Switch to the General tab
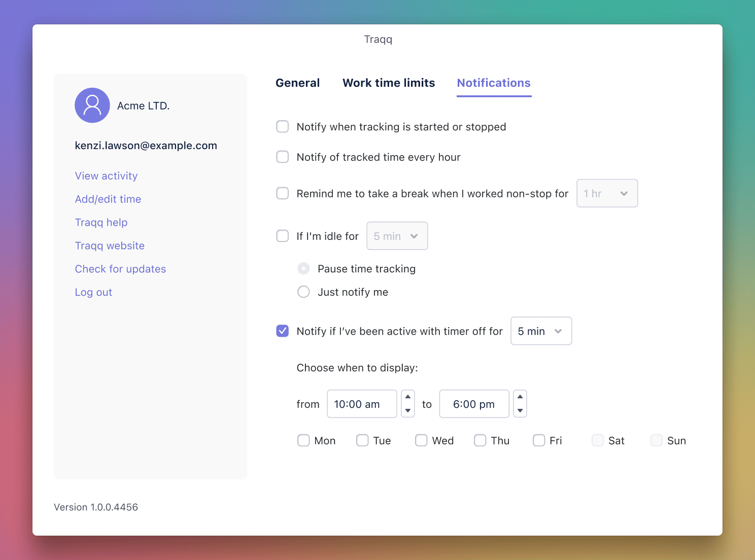The height and width of the screenshot is (560, 755). pyautogui.click(x=298, y=83)
